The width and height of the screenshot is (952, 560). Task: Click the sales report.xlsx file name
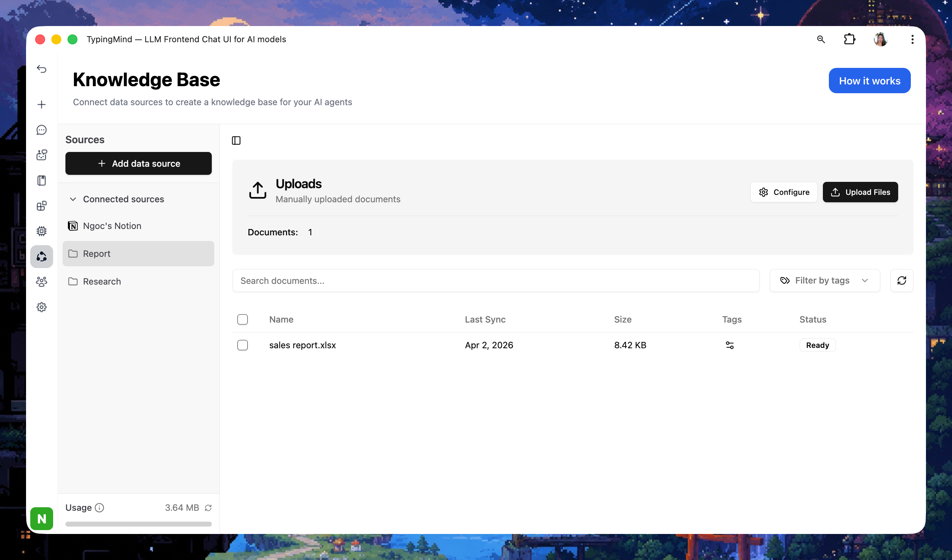click(x=302, y=345)
